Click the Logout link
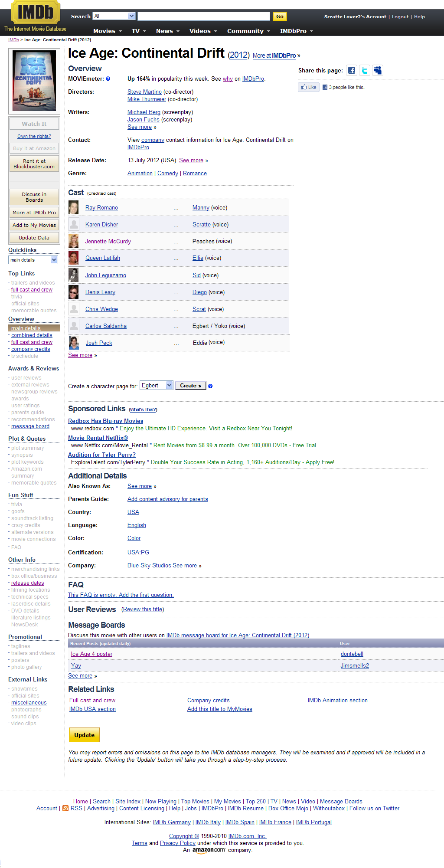Viewport: 444px width, 868px height. click(400, 17)
